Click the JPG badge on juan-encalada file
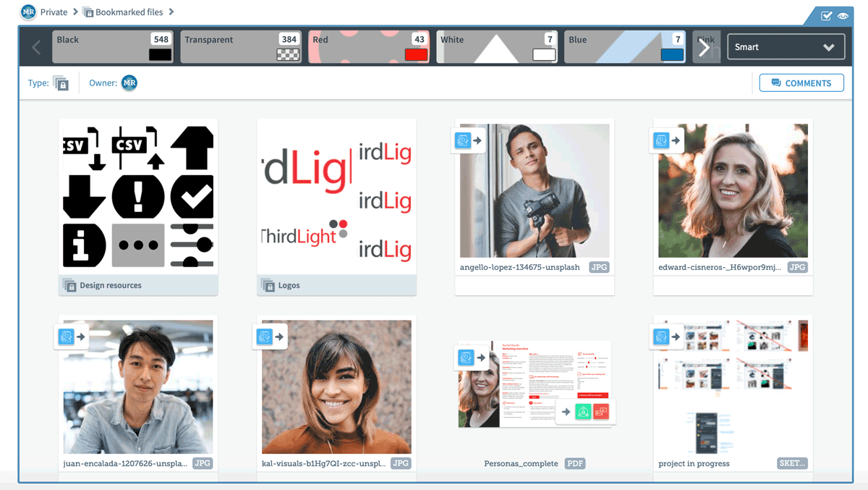 tap(203, 463)
